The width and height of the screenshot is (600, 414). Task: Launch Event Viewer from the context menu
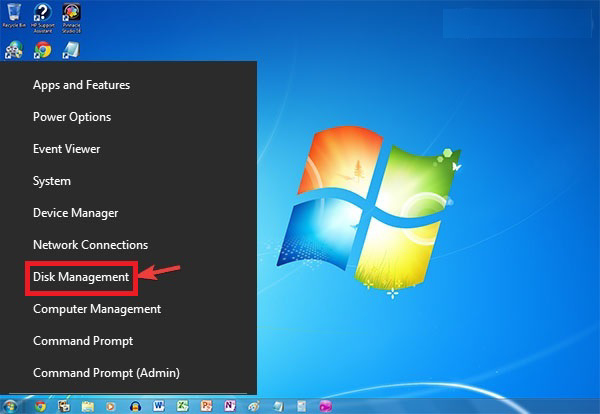coord(67,149)
